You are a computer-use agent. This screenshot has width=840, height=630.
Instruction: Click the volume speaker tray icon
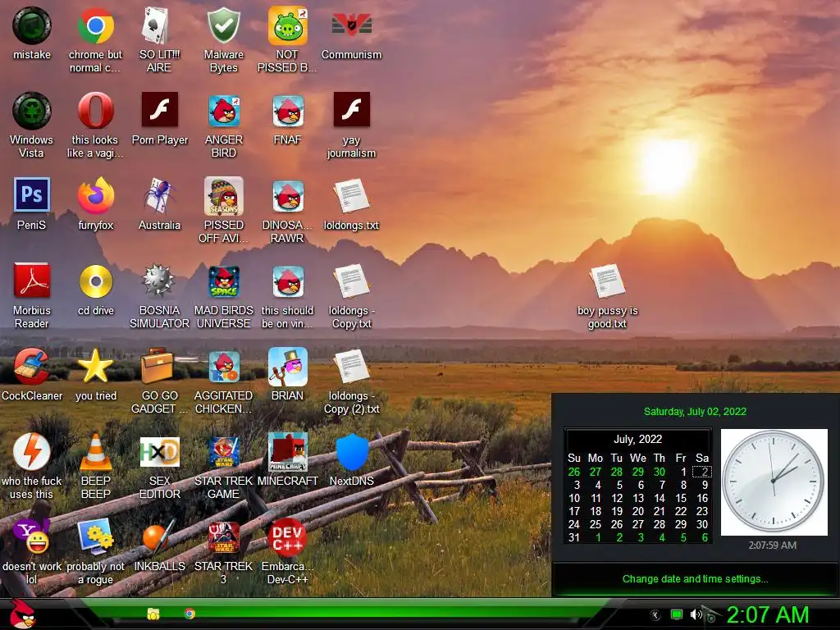(x=696, y=614)
